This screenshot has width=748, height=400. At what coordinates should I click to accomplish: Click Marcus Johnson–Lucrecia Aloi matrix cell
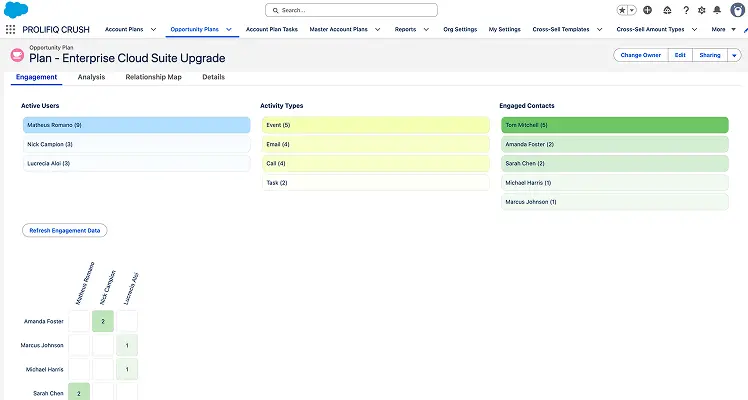click(127, 345)
